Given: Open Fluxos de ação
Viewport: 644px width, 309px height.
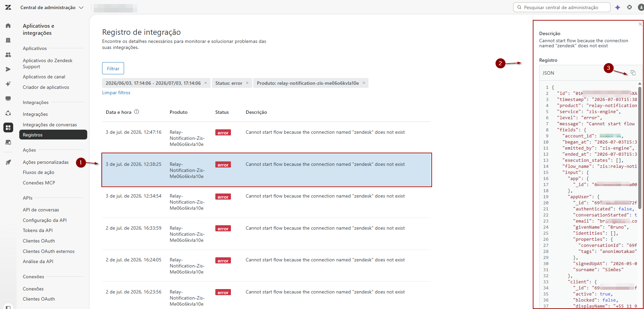Looking at the screenshot, I should [x=39, y=172].
